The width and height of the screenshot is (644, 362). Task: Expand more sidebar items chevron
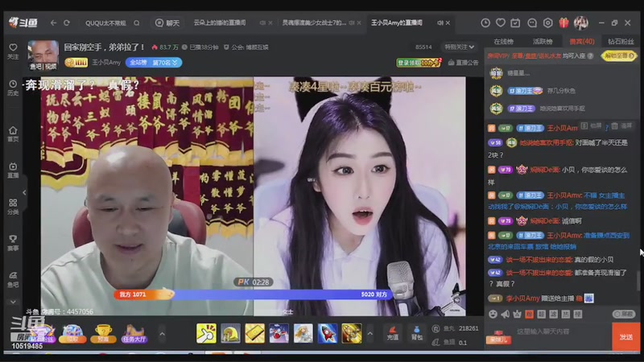[13, 302]
